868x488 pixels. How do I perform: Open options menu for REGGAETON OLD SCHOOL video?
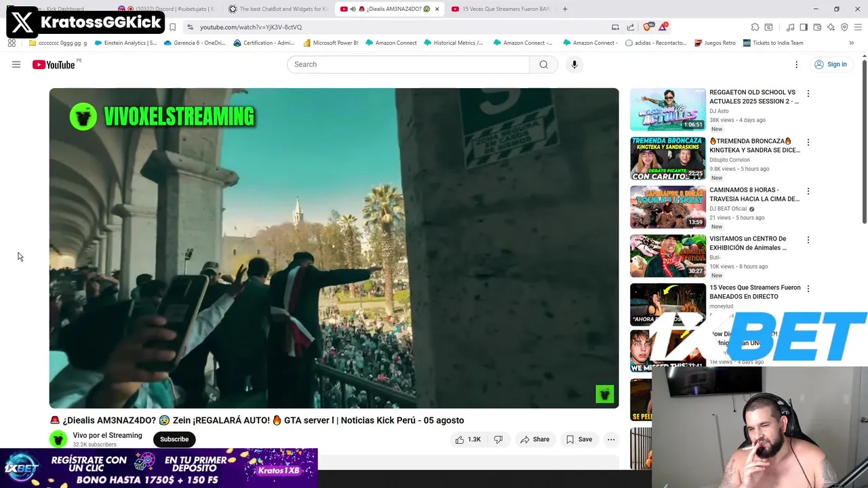(x=808, y=94)
